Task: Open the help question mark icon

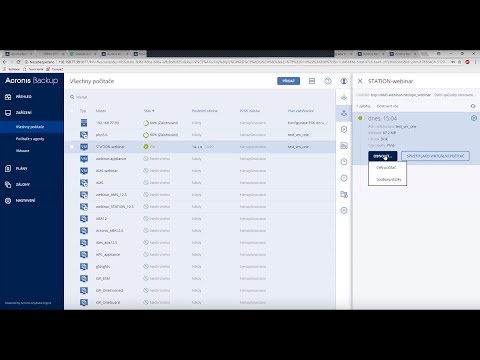Action: tap(328, 81)
